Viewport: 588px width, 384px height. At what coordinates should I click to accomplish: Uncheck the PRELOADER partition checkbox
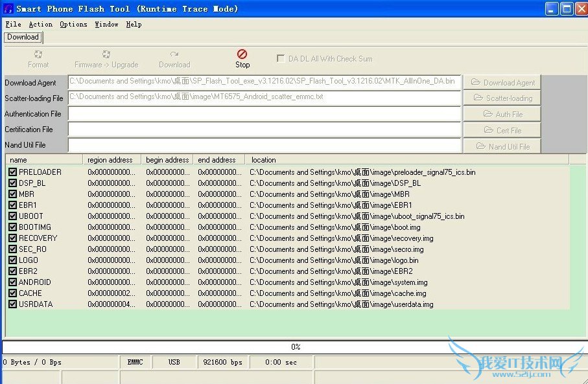tap(12, 172)
